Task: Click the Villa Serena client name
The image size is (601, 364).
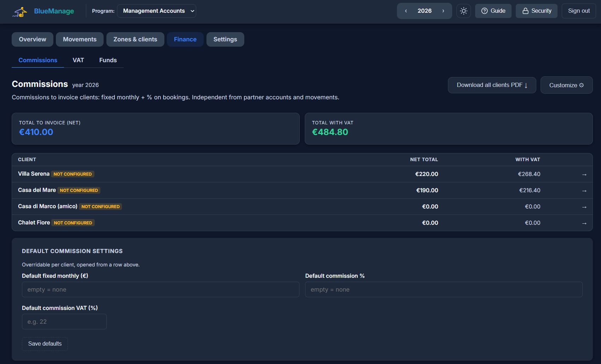Action: tap(34, 174)
